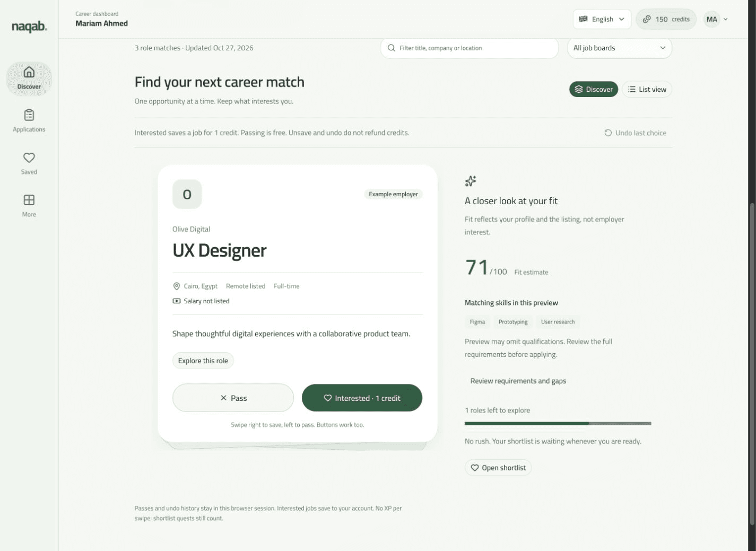
Task: Click the Prototyping skill chip
Action: 513,322
